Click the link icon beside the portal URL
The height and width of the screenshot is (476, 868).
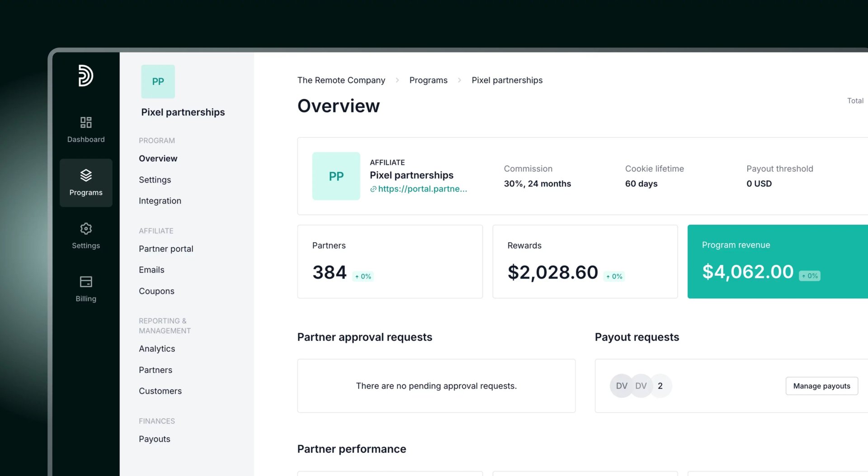pyautogui.click(x=373, y=189)
